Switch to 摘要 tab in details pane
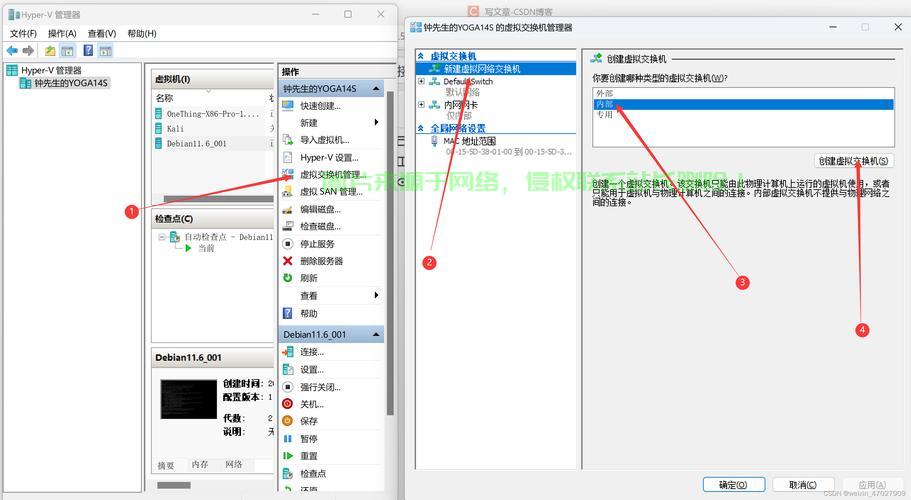This screenshot has width=911, height=500. point(166,466)
